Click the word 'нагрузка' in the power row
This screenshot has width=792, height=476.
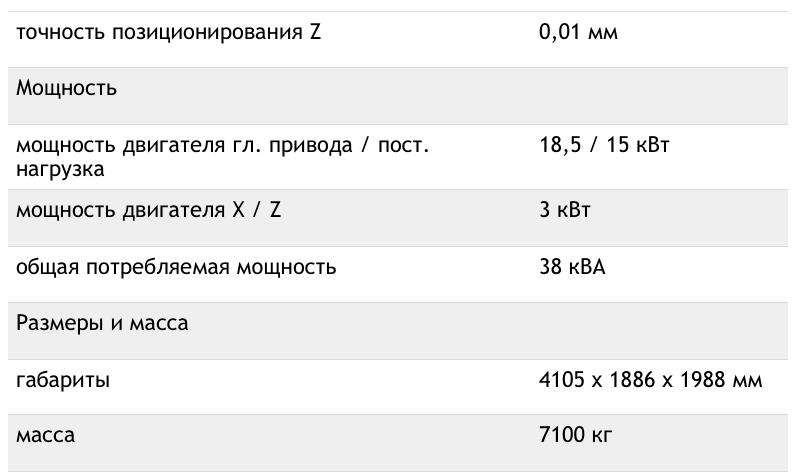tap(60, 169)
